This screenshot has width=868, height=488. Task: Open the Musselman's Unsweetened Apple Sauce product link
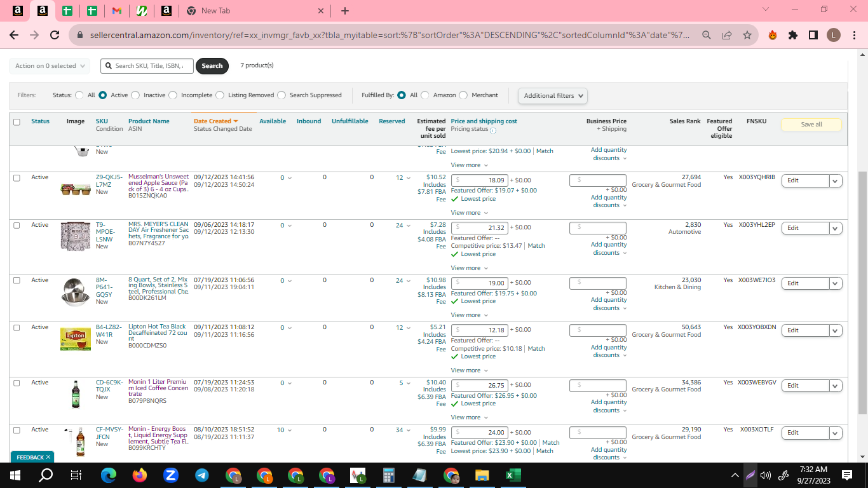tap(158, 184)
